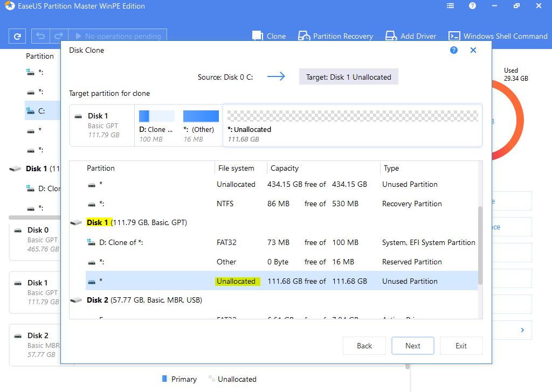Open the Add Driver tool
The width and height of the screenshot is (552, 392).
[x=411, y=36]
